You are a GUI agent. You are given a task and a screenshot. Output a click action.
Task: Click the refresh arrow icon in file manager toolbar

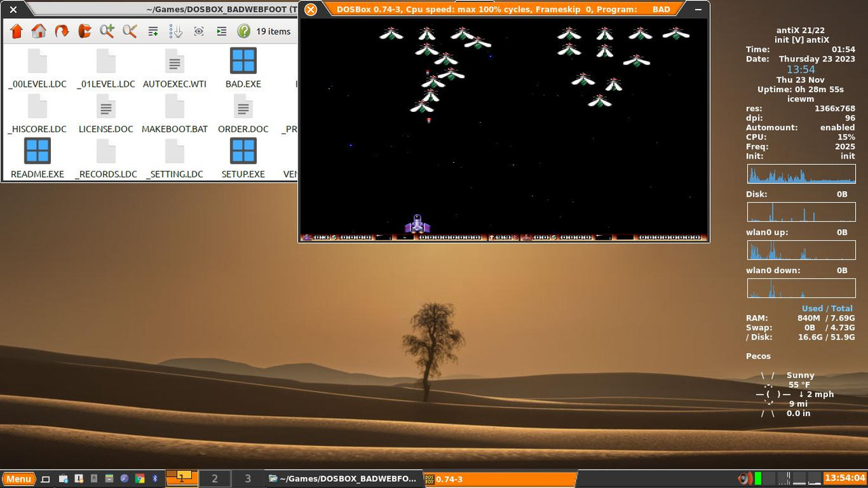click(62, 31)
